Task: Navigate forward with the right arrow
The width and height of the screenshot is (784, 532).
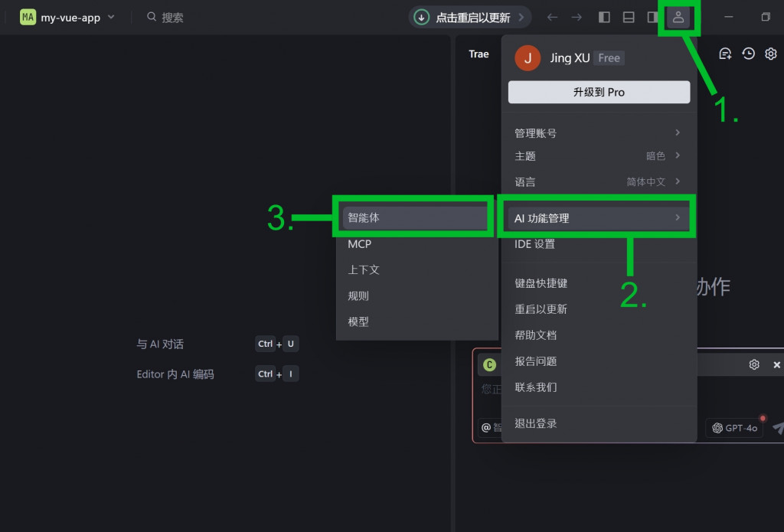Action: [577, 17]
